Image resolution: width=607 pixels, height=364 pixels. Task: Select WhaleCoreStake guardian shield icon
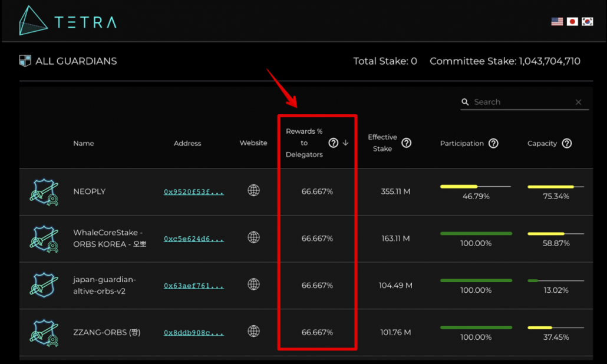[x=44, y=239]
